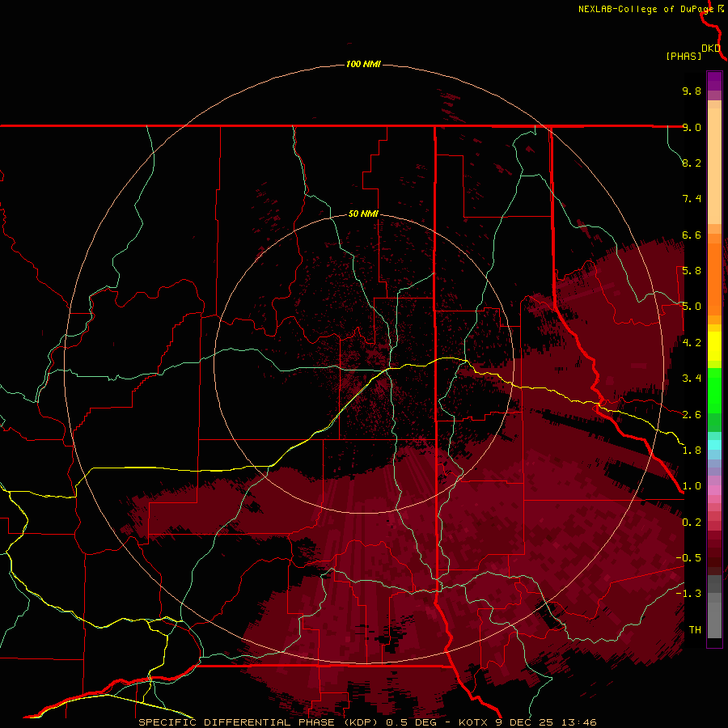Select the long peach band of the color scale

714,166
